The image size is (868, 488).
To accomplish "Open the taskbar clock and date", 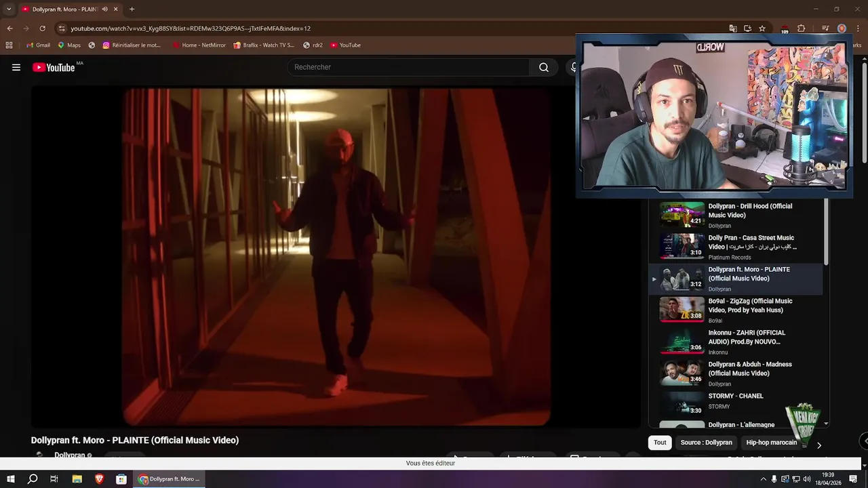I will tap(828, 479).
